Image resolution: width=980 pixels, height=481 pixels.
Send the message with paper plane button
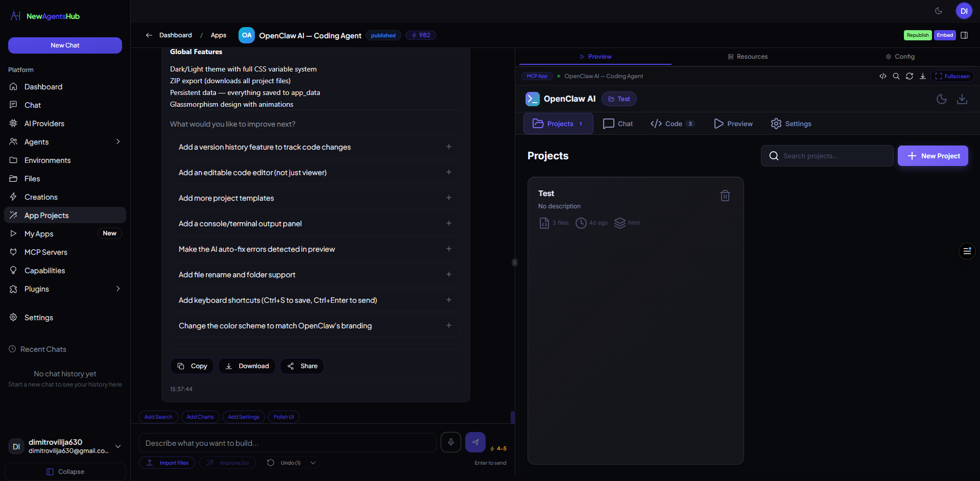pos(475,442)
